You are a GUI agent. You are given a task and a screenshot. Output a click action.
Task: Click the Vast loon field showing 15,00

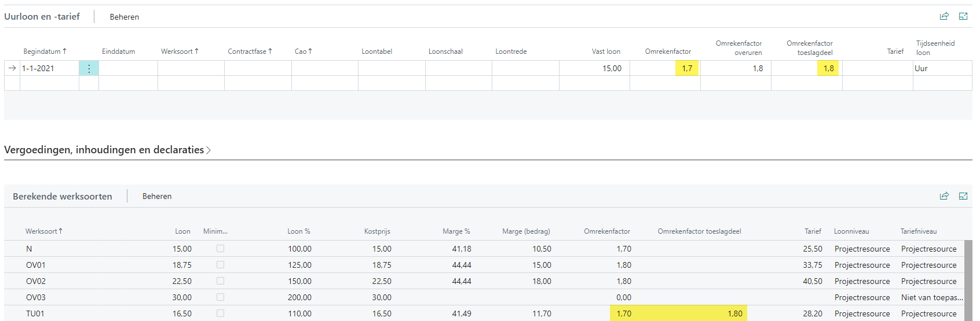(x=594, y=68)
